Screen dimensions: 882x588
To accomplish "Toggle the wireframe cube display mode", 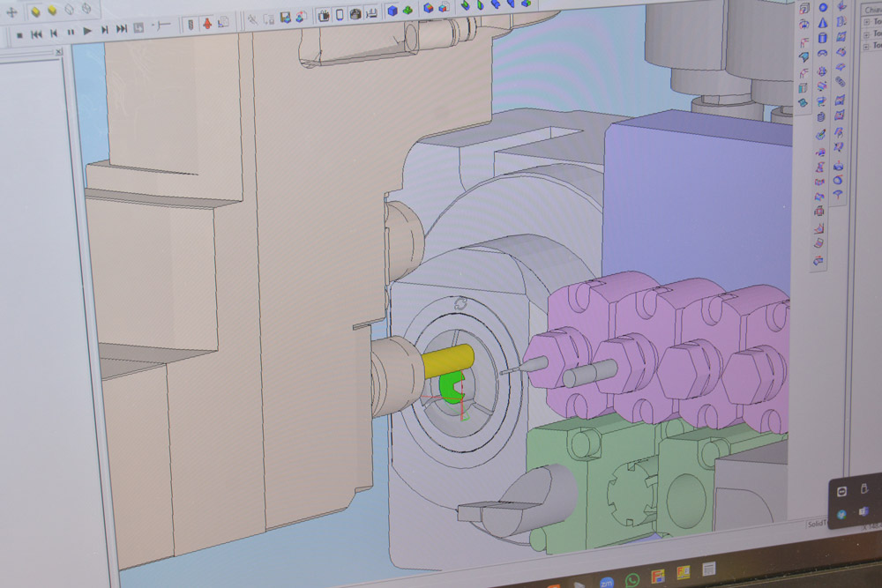I will [x=68, y=11].
